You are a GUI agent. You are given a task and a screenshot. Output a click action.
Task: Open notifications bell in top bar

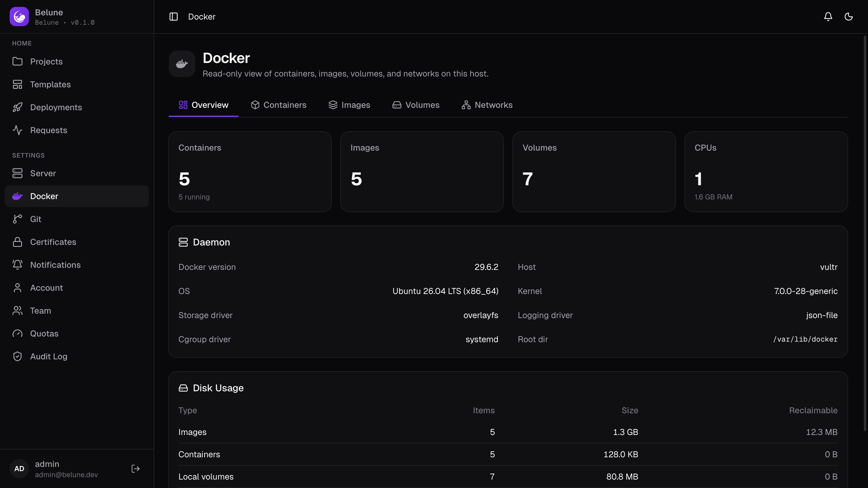click(828, 17)
